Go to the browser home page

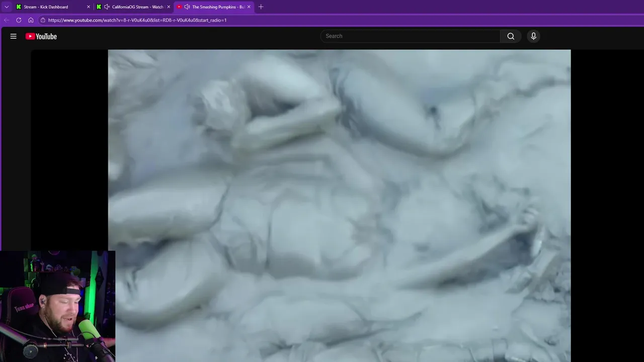pyautogui.click(x=31, y=20)
